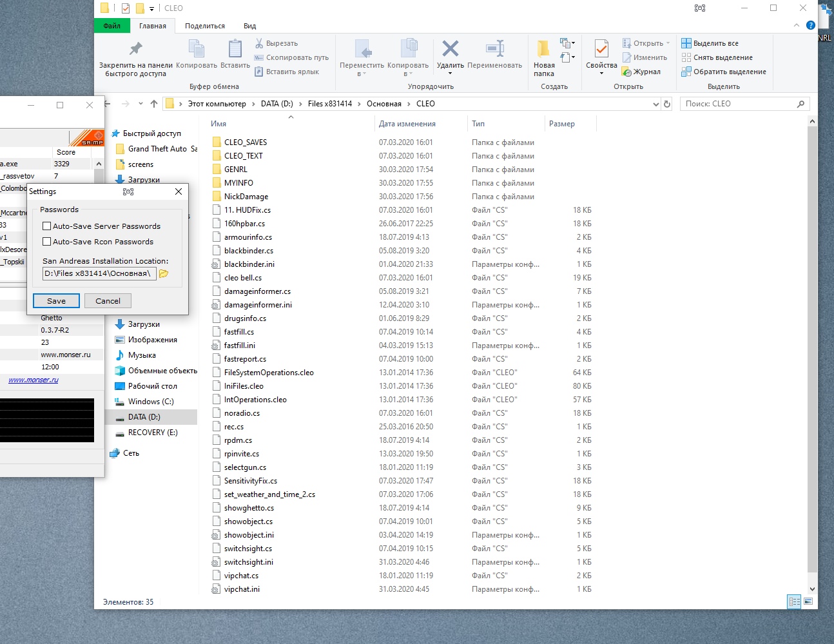Viewport: 834px width, 644px height.
Task: Click the New Folder (Новая папка) icon
Action: click(543, 49)
